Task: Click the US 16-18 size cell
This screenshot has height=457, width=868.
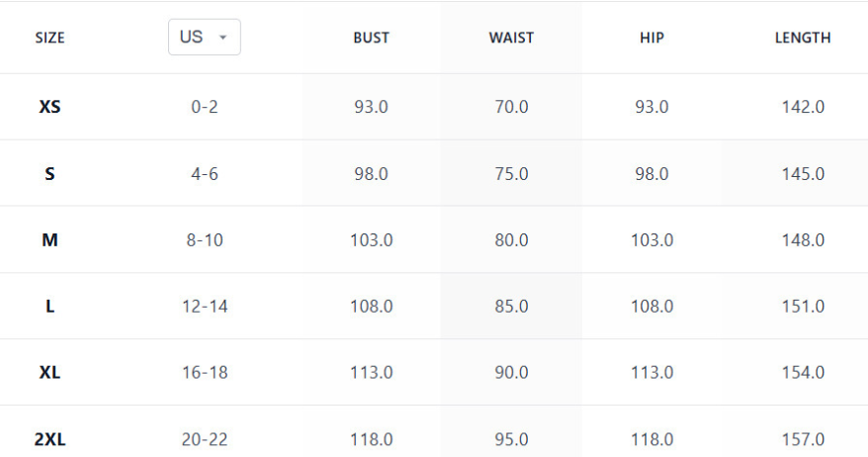Action: pyautogui.click(x=205, y=373)
